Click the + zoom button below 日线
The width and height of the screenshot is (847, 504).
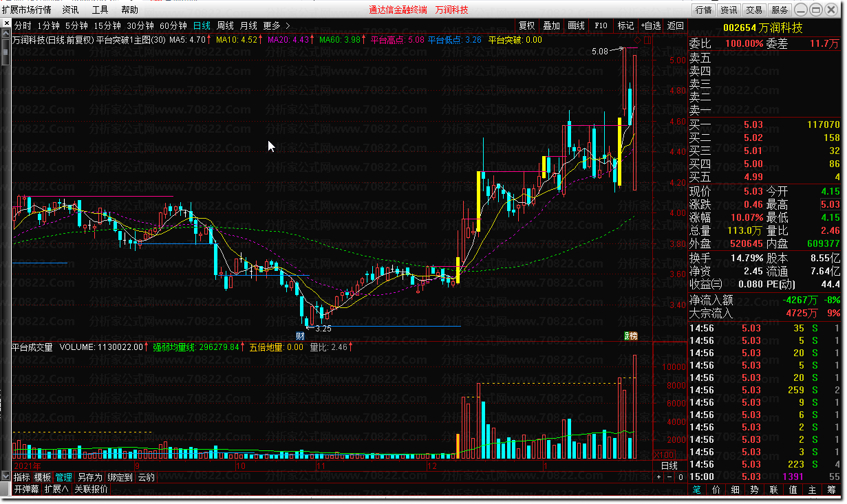[658, 477]
